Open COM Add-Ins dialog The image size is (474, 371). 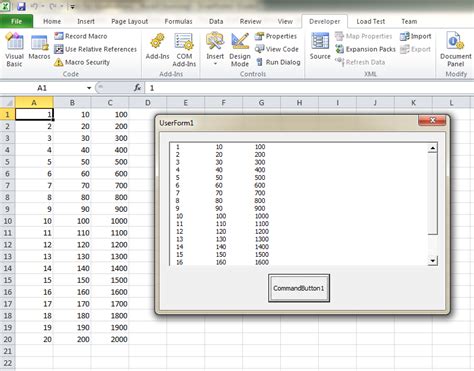coord(184,50)
